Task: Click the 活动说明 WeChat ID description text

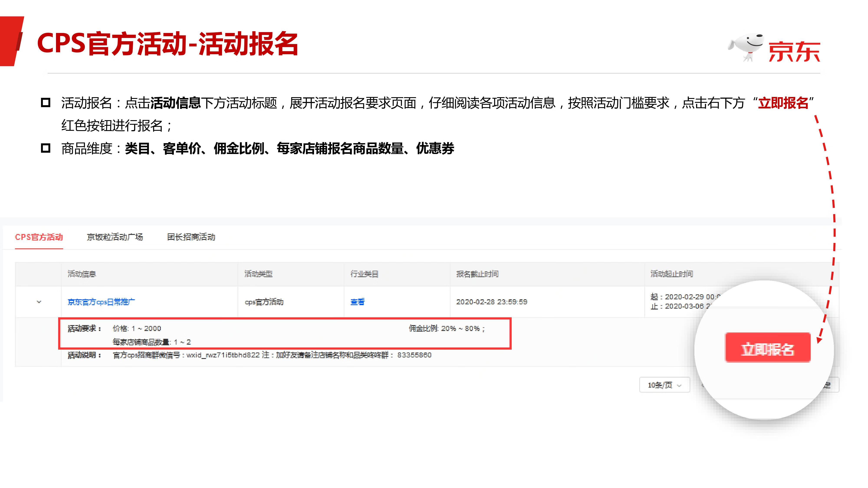Action: (x=272, y=355)
